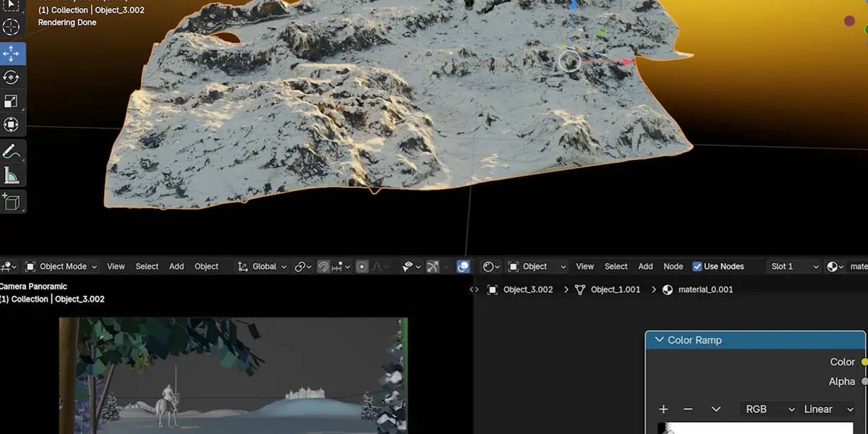Uncheck the Use Nodes checkbox
868x434 pixels.
[x=697, y=266]
